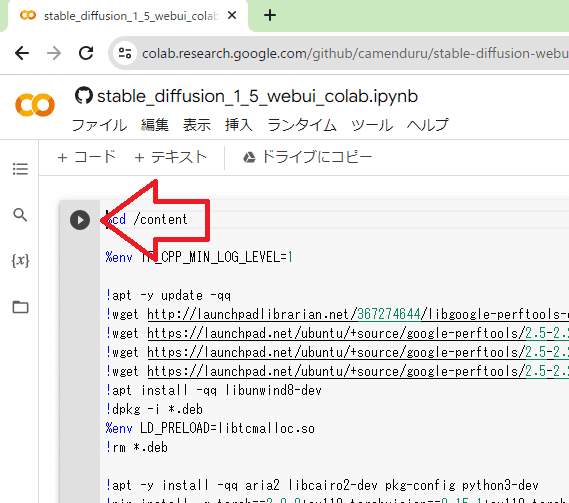Reload the page

pyautogui.click(x=86, y=53)
